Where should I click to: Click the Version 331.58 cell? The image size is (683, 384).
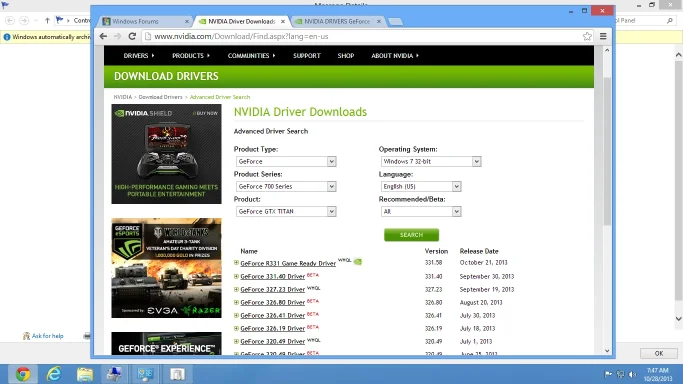tap(433, 263)
